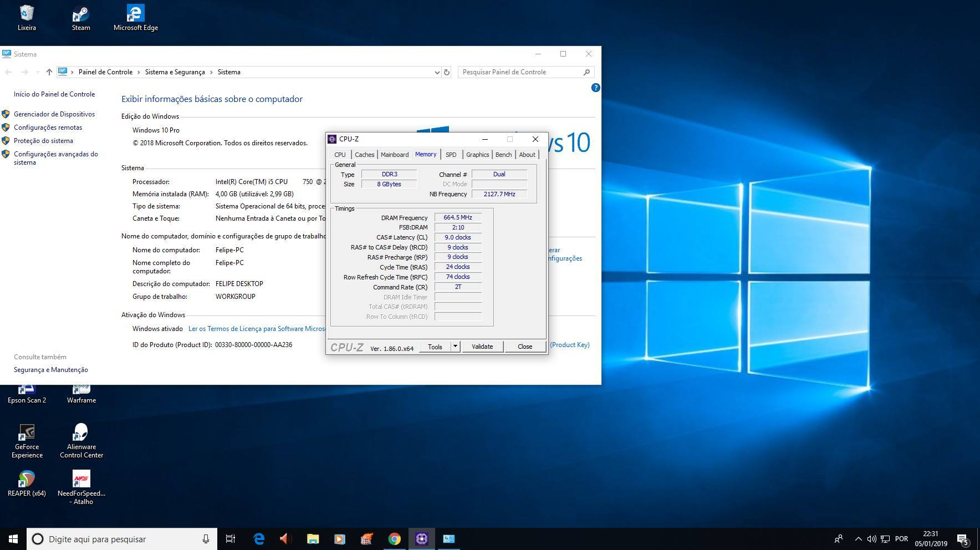Select the Size value 8 GBytes
The width and height of the screenshot is (980, 550).
(x=389, y=184)
